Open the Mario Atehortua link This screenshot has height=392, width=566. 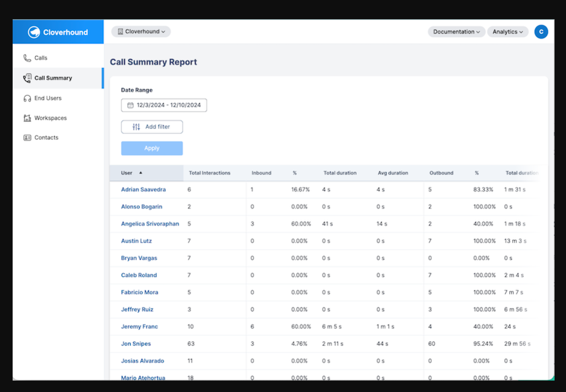point(143,378)
